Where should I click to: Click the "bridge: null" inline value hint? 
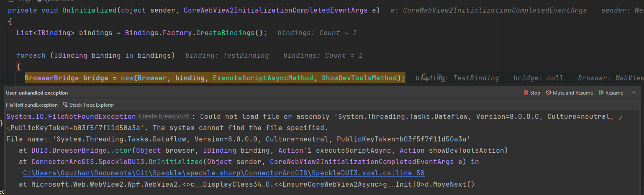pos(538,78)
